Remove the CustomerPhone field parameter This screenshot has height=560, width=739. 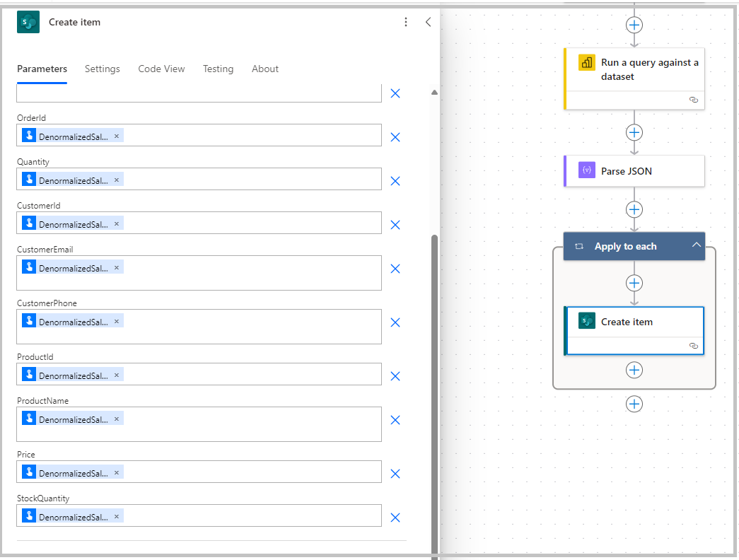(395, 322)
